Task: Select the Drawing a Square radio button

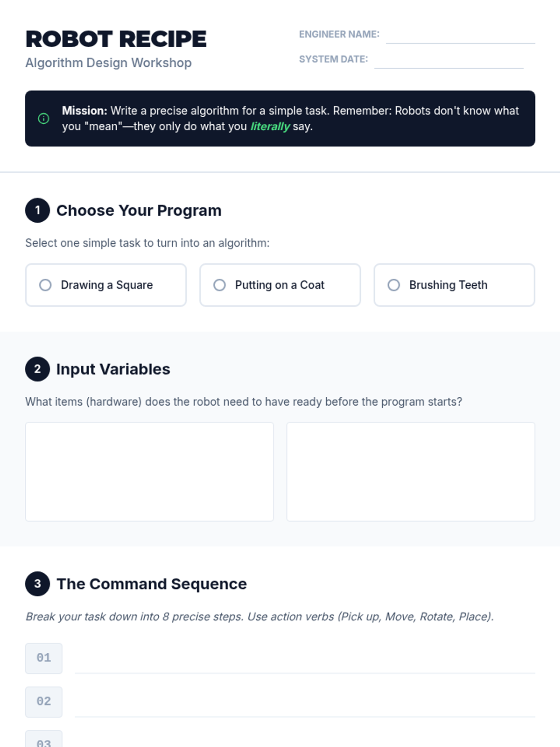Action: 45,285
